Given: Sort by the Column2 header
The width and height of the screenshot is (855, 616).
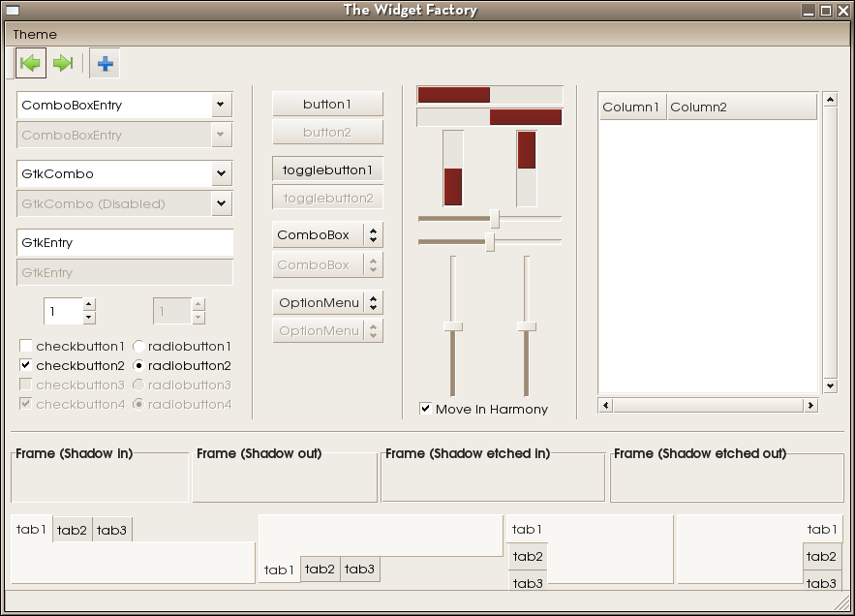Looking at the screenshot, I should point(742,107).
